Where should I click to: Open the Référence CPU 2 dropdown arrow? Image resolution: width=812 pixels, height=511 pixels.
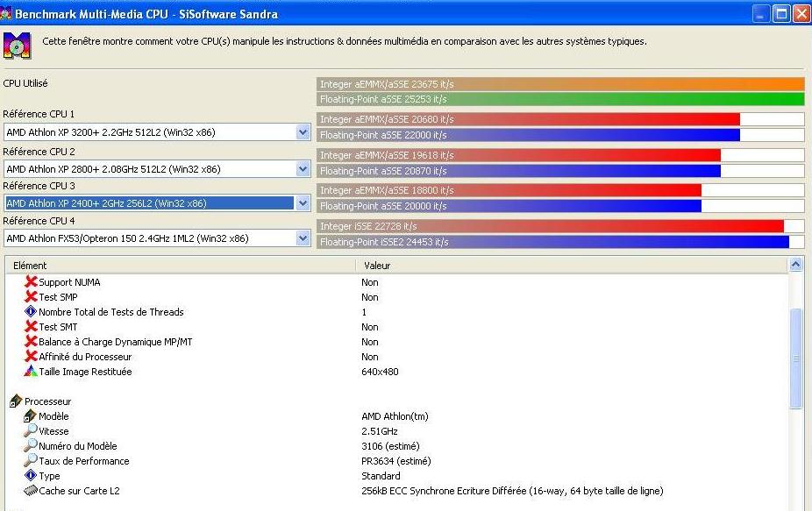tap(303, 169)
